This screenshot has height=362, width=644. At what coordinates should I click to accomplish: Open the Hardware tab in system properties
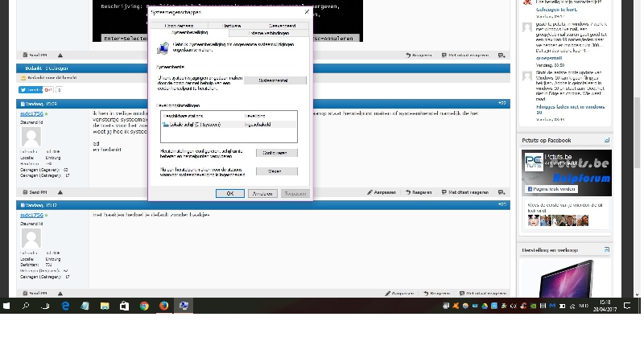tap(231, 26)
